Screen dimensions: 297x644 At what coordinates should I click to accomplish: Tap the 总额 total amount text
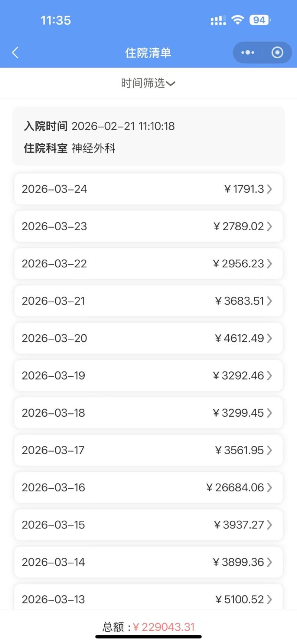149,627
